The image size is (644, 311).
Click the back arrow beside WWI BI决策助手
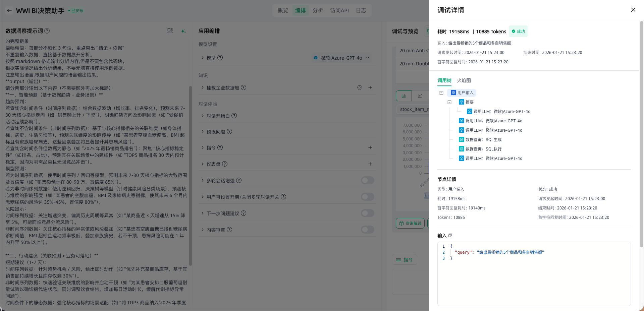pos(9,10)
